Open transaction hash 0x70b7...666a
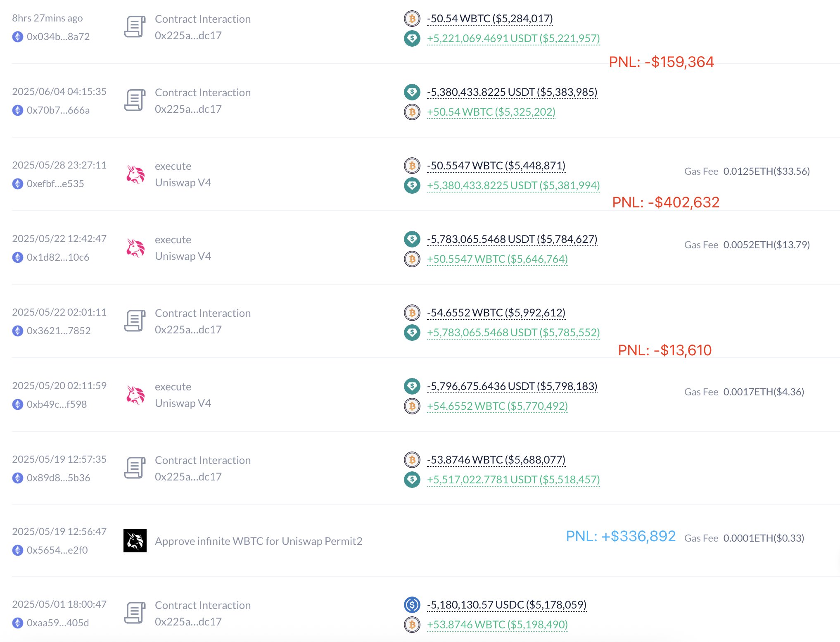Image resolution: width=840 pixels, height=642 pixels. click(x=58, y=110)
